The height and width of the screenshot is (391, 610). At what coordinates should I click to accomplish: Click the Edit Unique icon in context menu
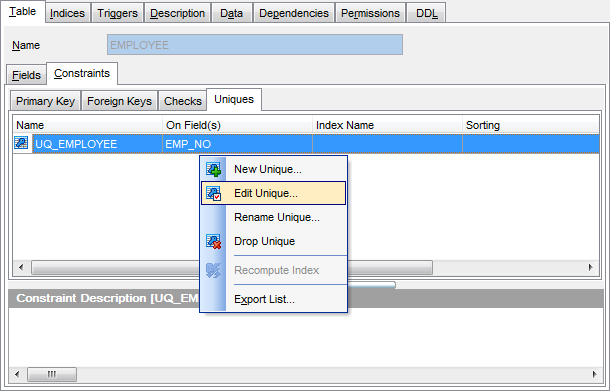[x=213, y=193]
